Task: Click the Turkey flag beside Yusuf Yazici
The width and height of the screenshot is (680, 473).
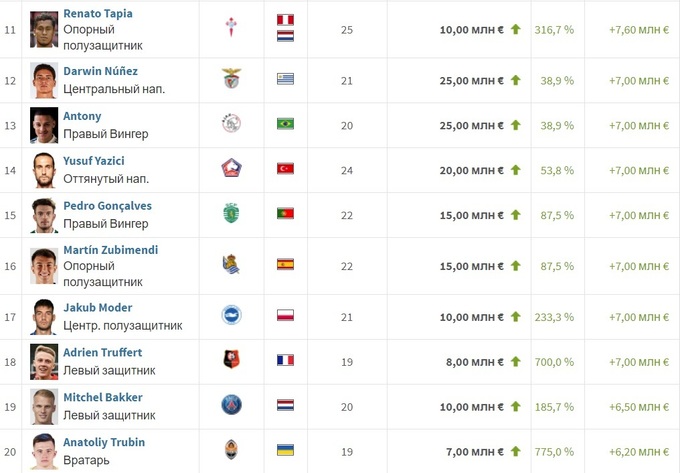Action: click(285, 170)
